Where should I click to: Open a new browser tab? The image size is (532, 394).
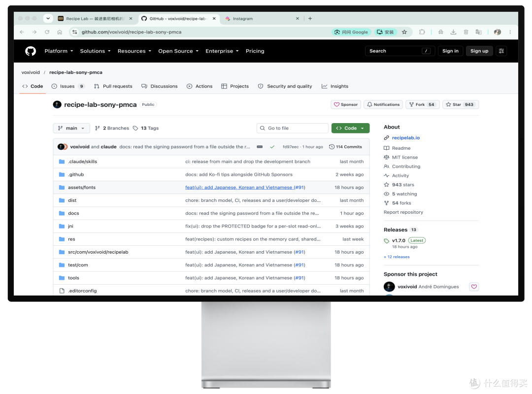click(310, 18)
